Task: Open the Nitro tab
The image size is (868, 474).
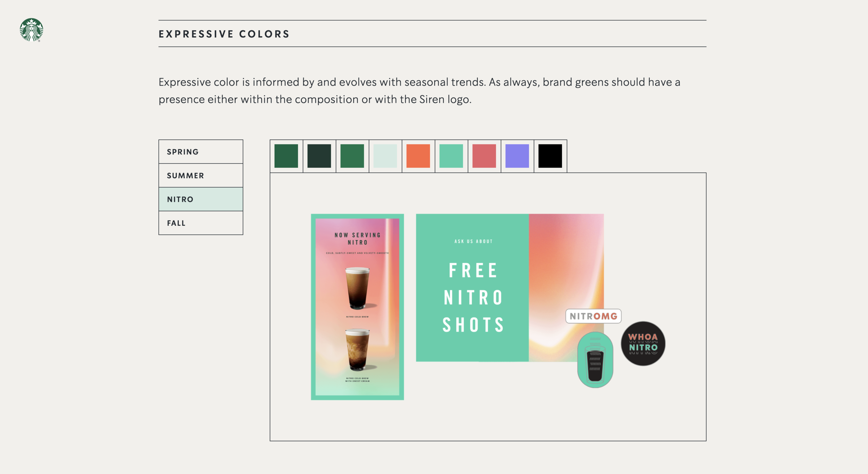Action: coord(201,199)
